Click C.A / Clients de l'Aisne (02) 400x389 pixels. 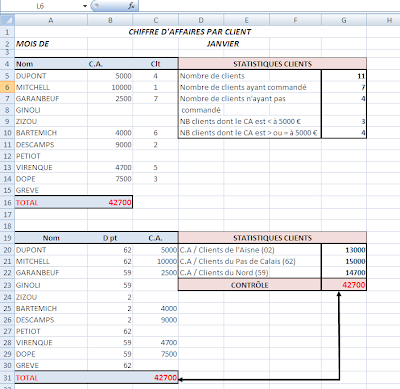click(x=227, y=250)
